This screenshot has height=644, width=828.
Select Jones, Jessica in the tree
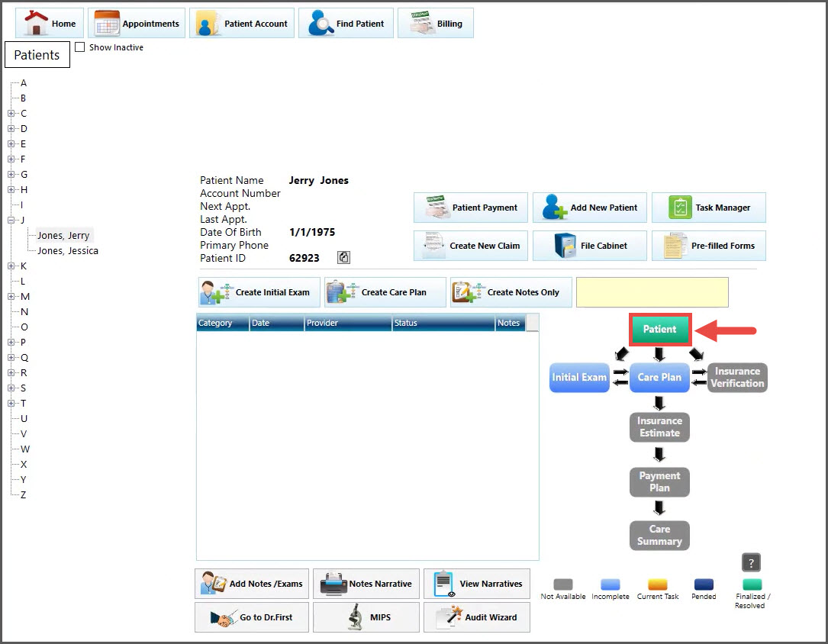[68, 251]
